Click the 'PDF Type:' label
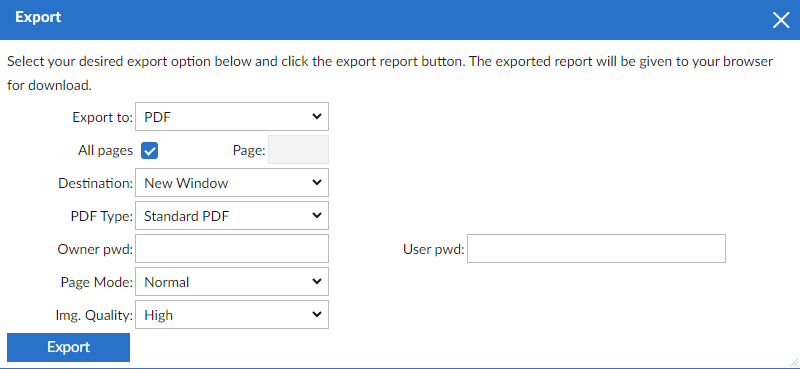 (x=102, y=216)
